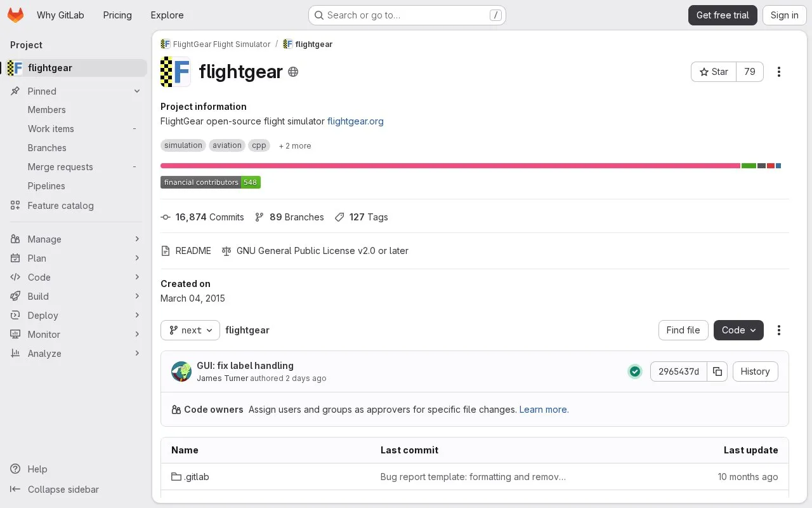Click the Collapse sidebar arrow icon
812x508 pixels.
click(x=15, y=490)
